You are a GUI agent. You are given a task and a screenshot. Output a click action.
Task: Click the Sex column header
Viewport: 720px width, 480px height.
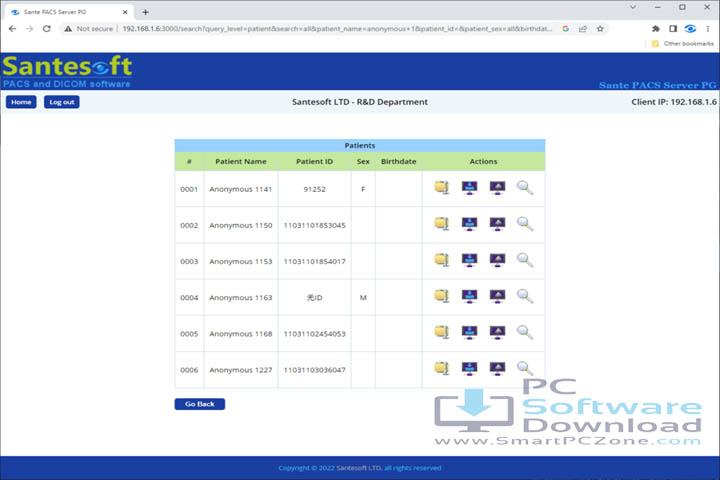click(363, 161)
